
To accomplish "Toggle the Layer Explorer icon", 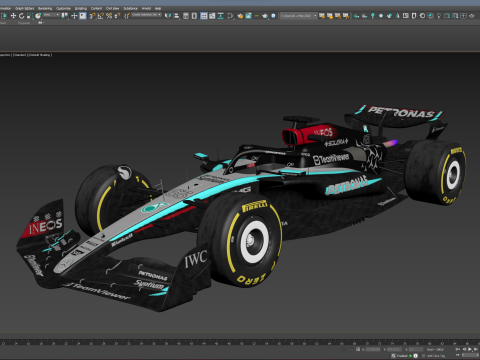I will 194,16.
